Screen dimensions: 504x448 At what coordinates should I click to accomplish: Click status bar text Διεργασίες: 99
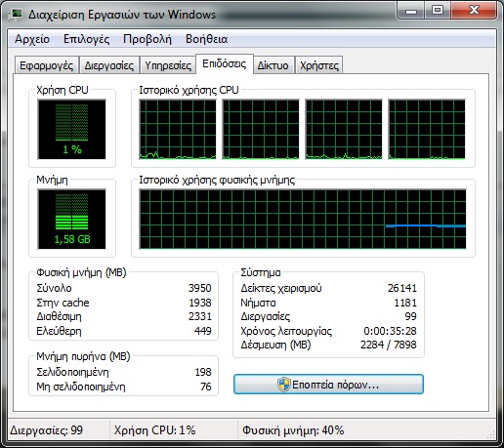click(x=46, y=430)
